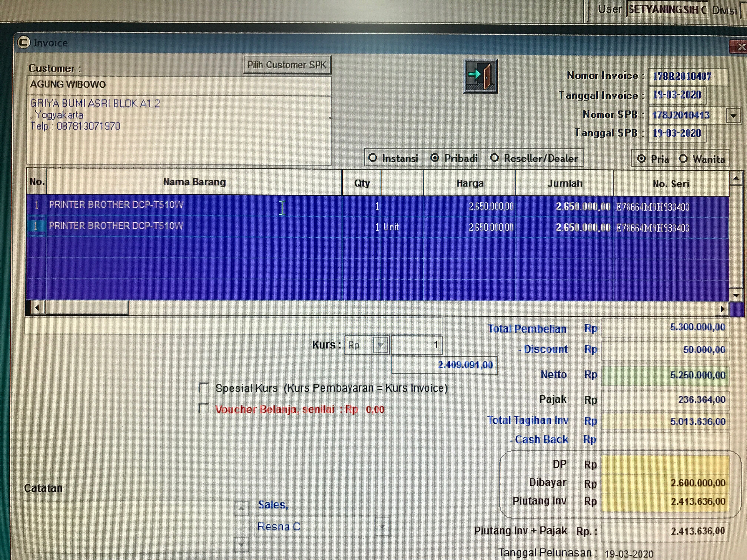Expand the Kurs currency dropdown

[x=381, y=345]
